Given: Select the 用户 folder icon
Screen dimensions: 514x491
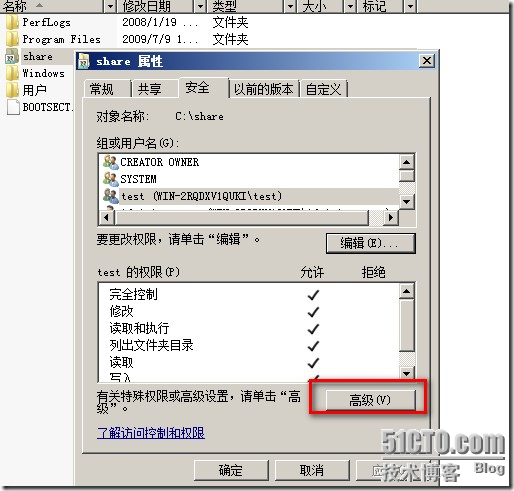Looking at the screenshot, I should coord(12,90).
